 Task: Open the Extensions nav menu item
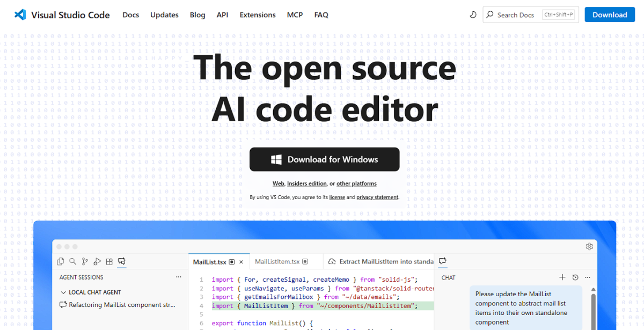[x=258, y=15]
